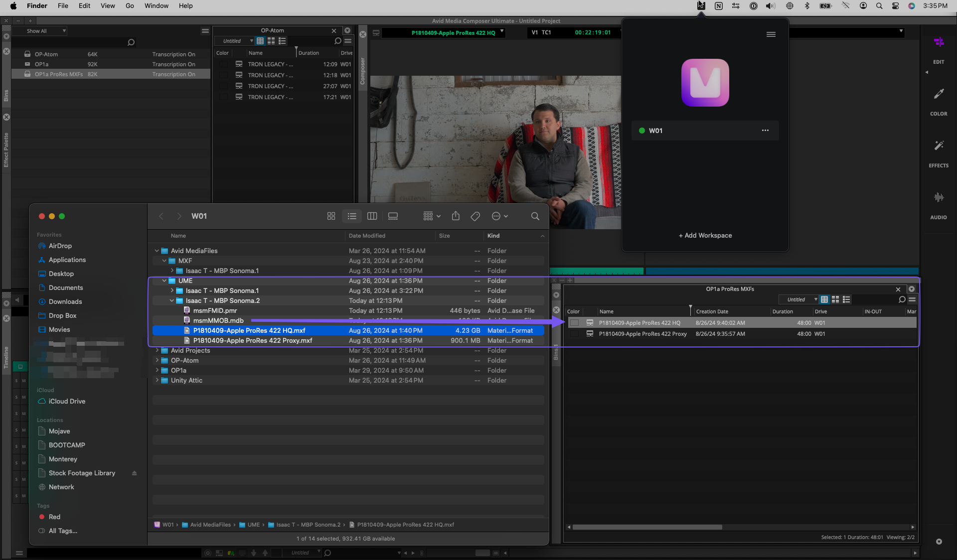Expand the Unity Attic folder
957x560 pixels.
[157, 381]
